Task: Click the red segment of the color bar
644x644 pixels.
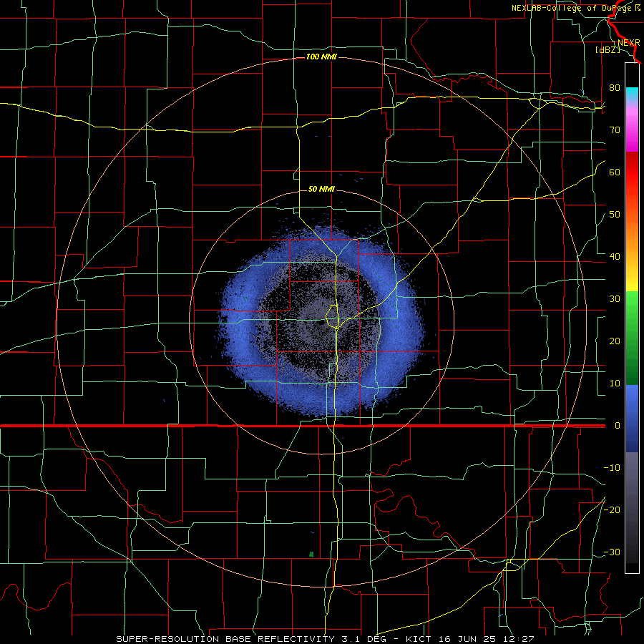Action: pos(632,175)
